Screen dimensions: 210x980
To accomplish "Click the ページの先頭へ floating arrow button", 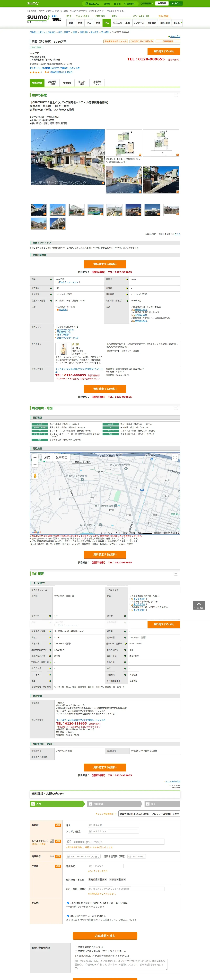I will (199, 605).
